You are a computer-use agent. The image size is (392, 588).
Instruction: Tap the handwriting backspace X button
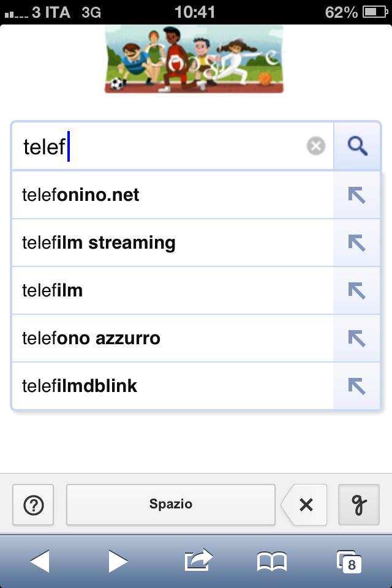(x=304, y=505)
